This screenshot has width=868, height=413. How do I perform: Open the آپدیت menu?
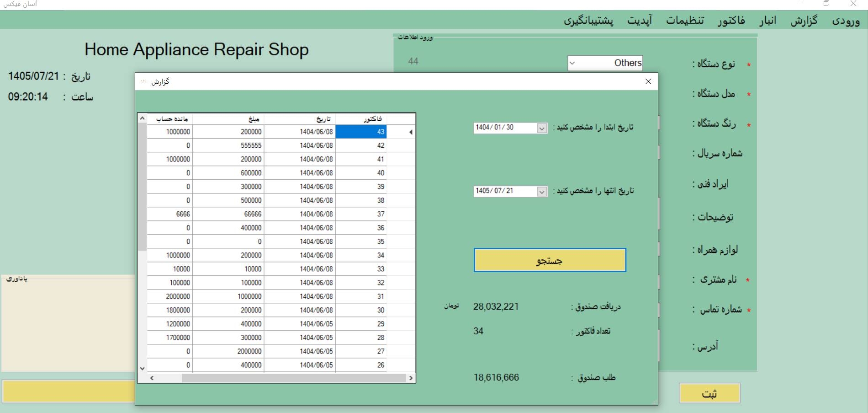(640, 21)
